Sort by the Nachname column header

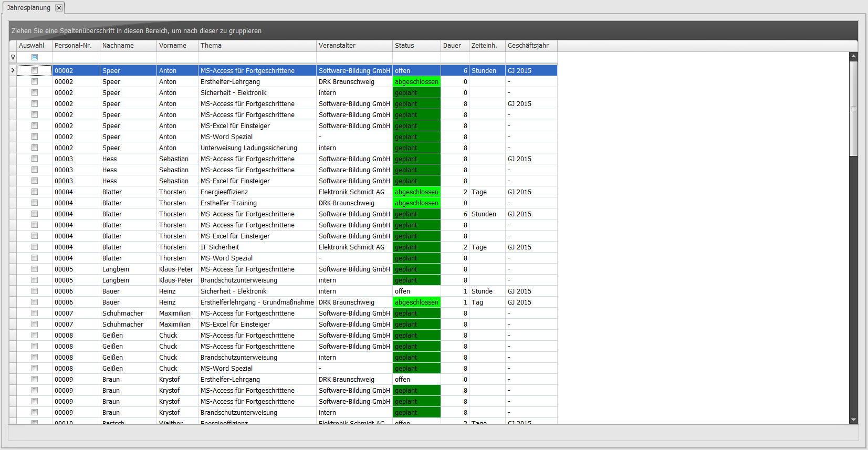[x=128, y=46]
